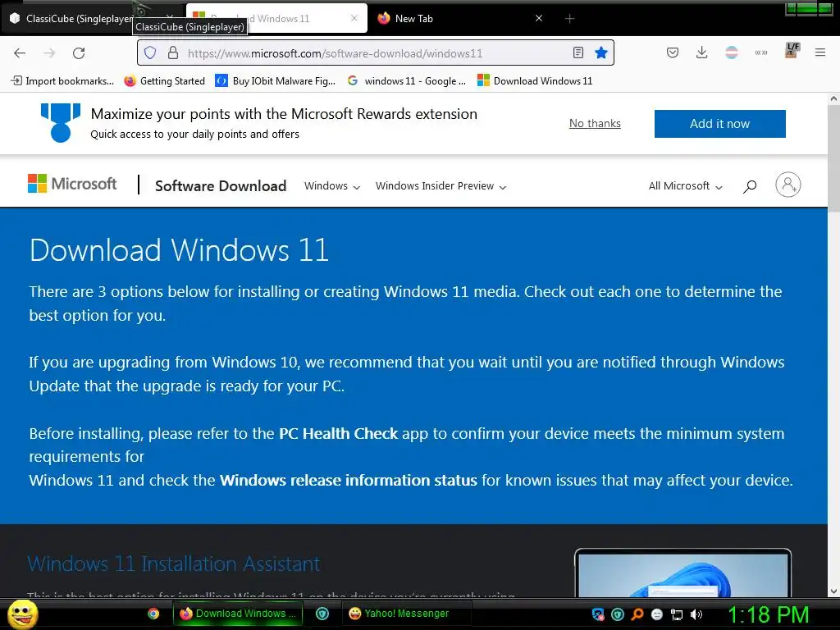Viewport: 840px width, 630px height.
Task: Expand the Windows Insider Preview dropdown
Action: click(441, 186)
